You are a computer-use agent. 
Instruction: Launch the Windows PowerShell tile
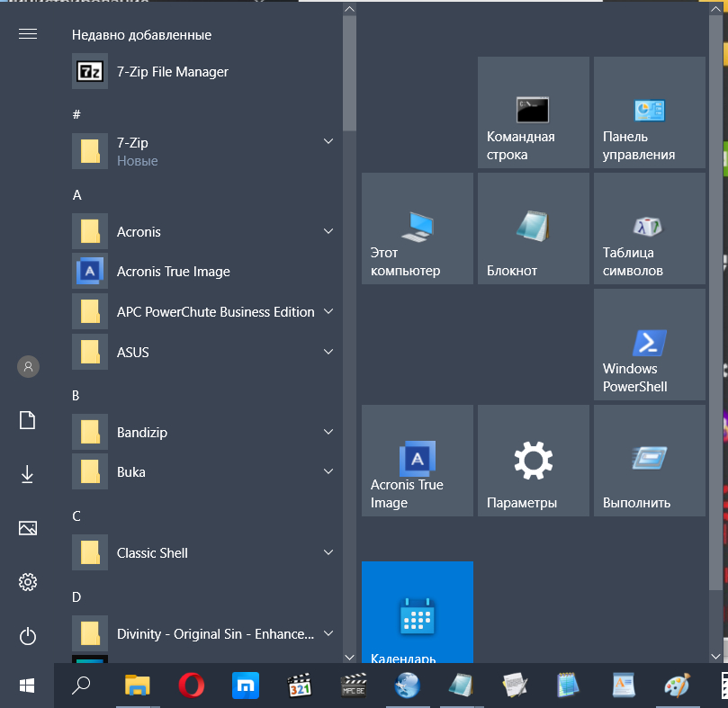pos(650,345)
